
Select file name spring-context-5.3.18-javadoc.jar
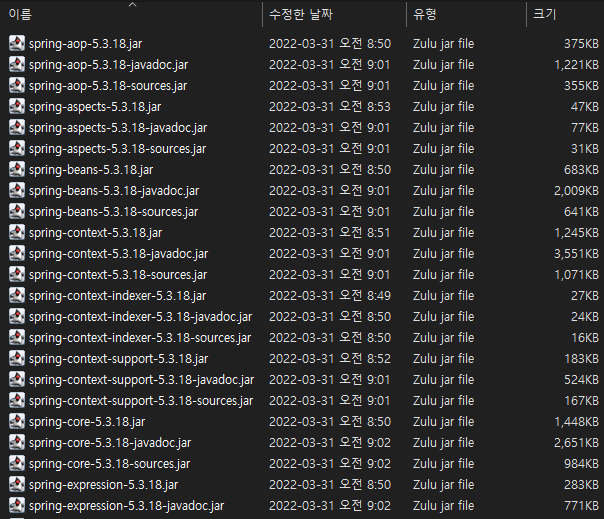point(119,254)
